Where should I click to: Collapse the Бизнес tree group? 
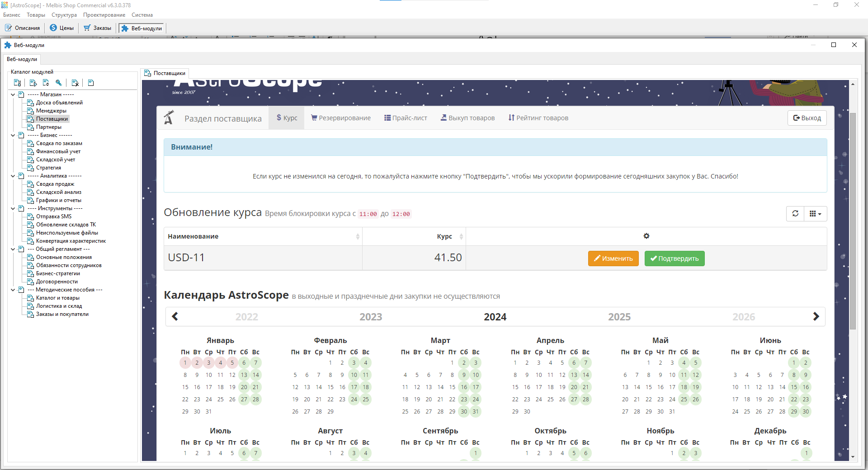pyautogui.click(x=13, y=135)
